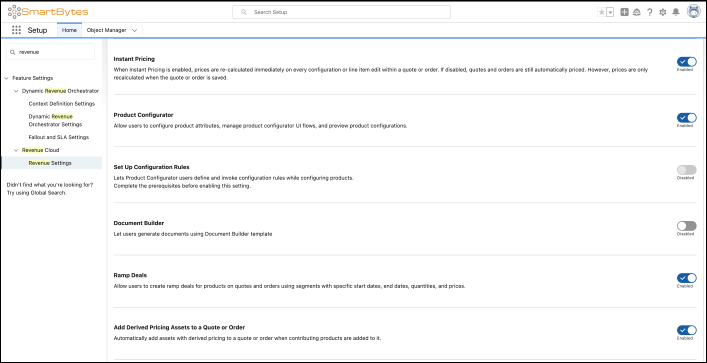
Task: Click the Document Builder heading
Action: point(139,223)
